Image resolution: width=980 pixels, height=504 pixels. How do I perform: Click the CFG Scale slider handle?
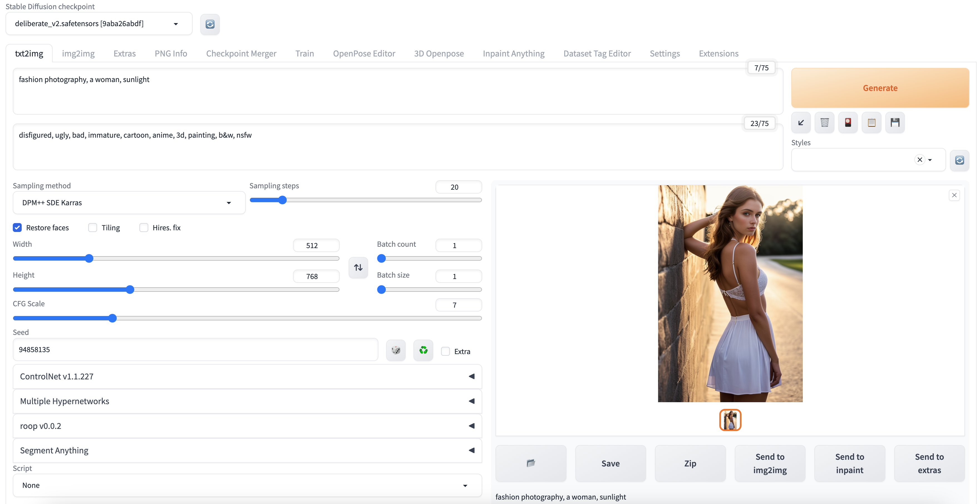click(112, 318)
